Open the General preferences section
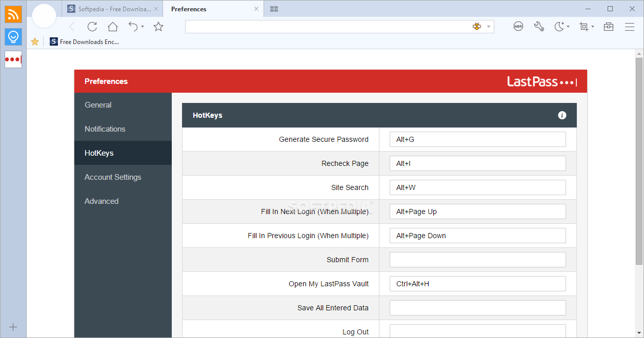 tap(123, 105)
